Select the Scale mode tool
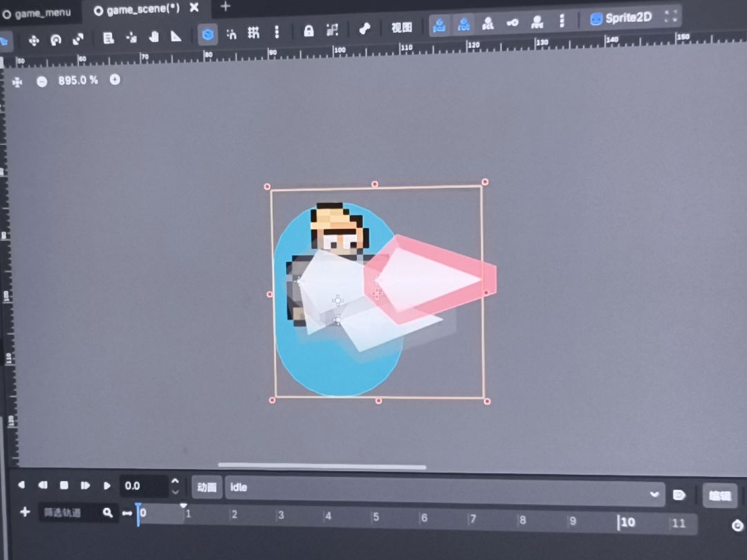747x560 pixels. tap(78, 39)
